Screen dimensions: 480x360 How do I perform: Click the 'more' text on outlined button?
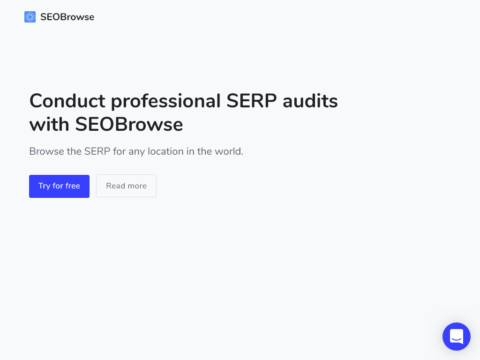137,186
